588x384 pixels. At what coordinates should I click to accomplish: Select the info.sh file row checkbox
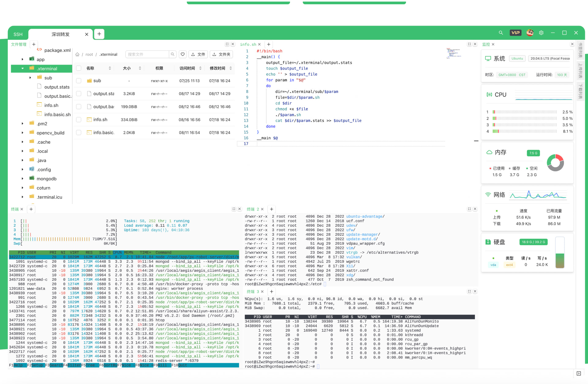[x=79, y=120]
